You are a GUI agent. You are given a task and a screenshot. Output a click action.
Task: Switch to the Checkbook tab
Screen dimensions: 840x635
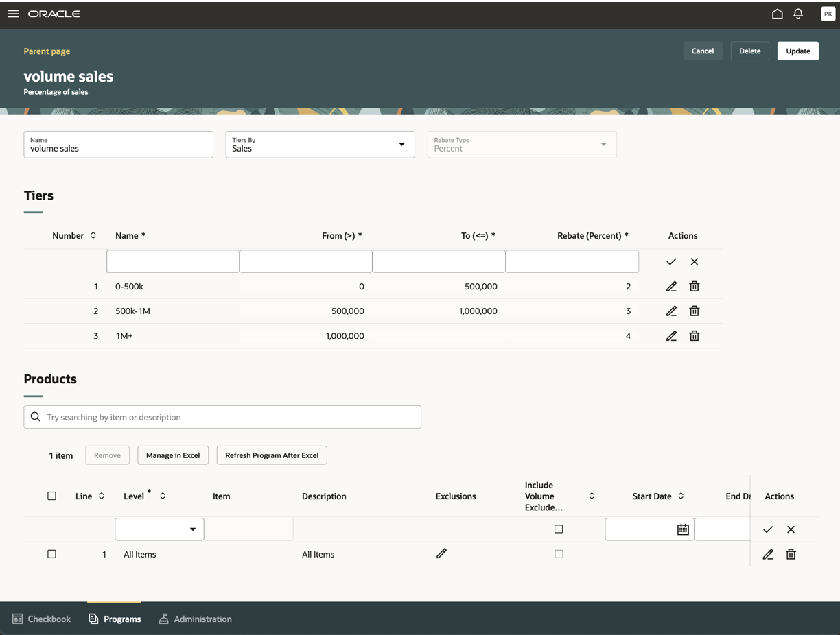coord(41,619)
